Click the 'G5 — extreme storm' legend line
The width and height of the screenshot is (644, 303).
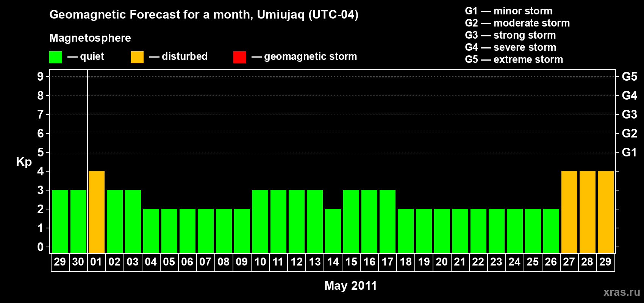click(x=514, y=59)
